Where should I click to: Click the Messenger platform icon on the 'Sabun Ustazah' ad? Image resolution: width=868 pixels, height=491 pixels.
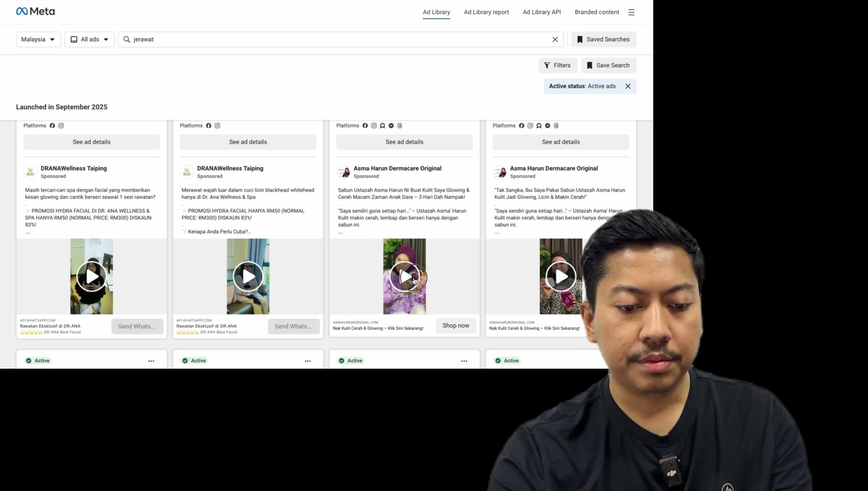pyautogui.click(x=391, y=125)
